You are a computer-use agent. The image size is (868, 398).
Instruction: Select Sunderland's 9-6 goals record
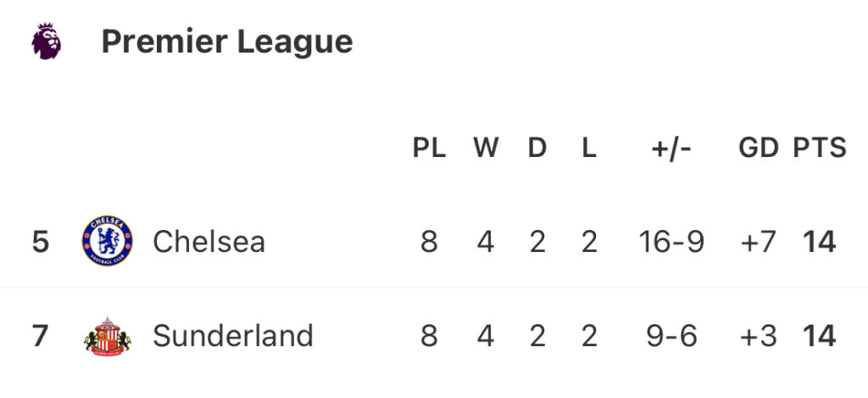[x=671, y=336]
